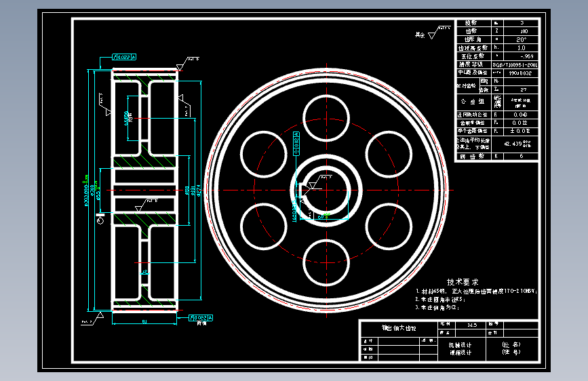Viewport: 588px width, 381px height.
Task: Click the 机械设计 text in title block
Action: pyautogui.click(x=460, y=345)
